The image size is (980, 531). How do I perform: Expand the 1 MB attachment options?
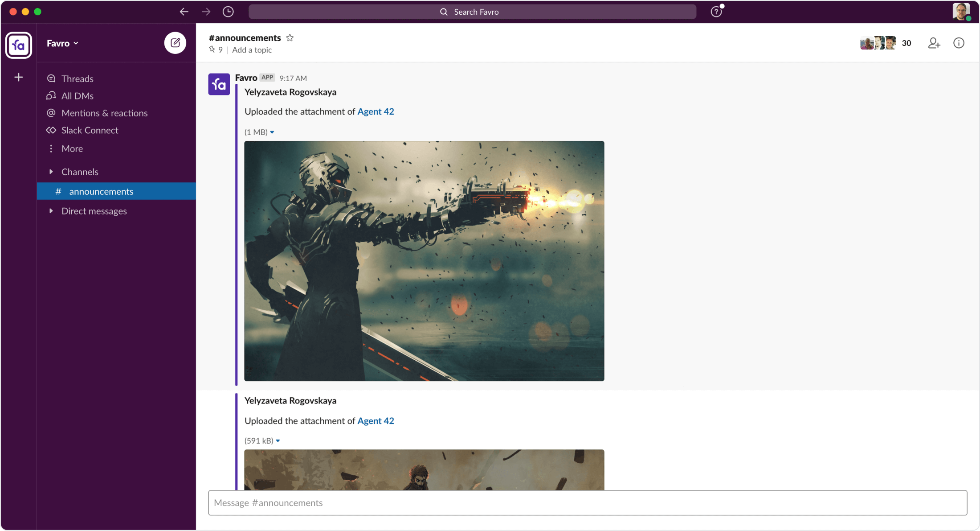click(272, 132)
